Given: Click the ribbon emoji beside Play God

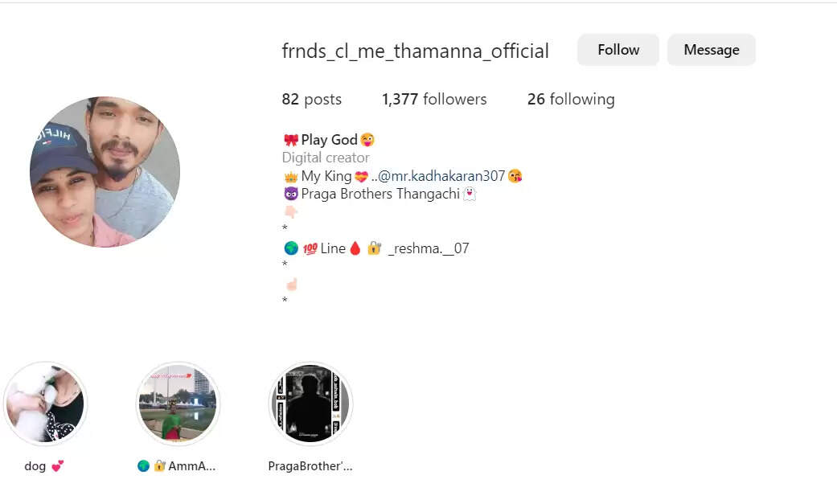Looking at the screenshot, I should (x=291, y=140).
